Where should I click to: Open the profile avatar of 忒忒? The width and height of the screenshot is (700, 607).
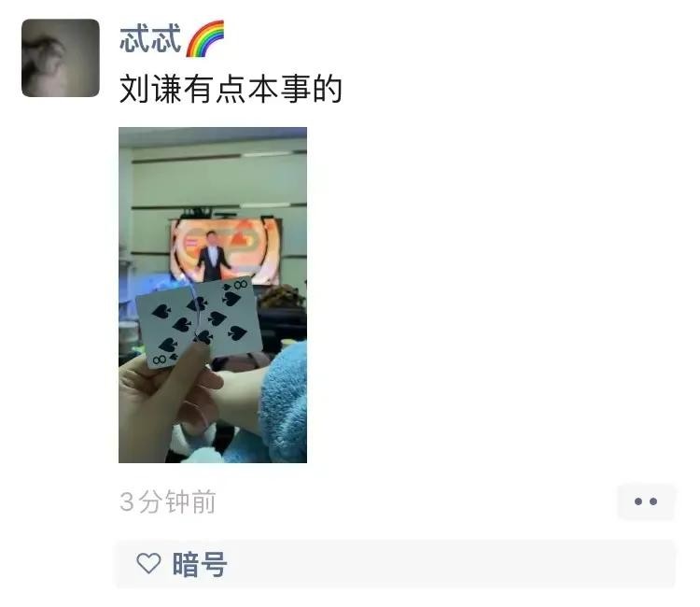coord(61,58)
